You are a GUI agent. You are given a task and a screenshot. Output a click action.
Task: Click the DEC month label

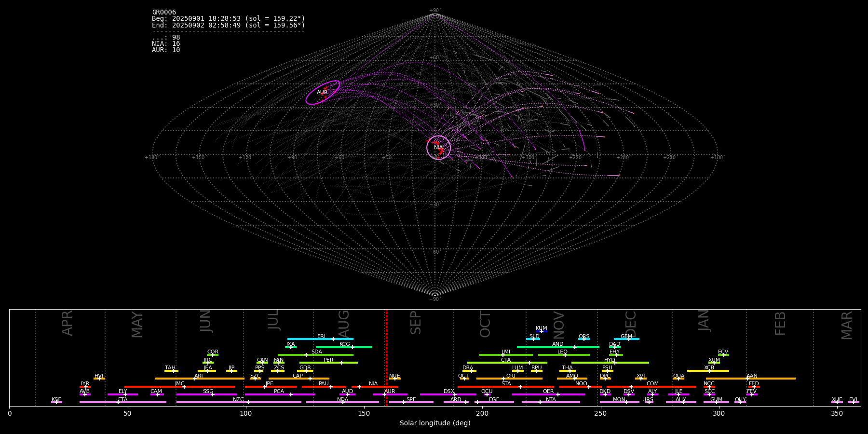pyautogui.click(x=631, y=325)
